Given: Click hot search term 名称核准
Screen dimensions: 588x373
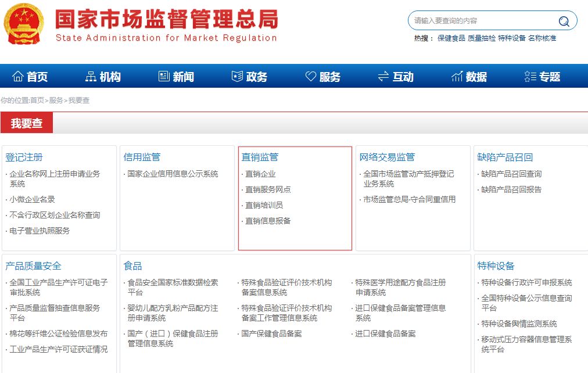Looking at the screenshot, I should [542, 38].
